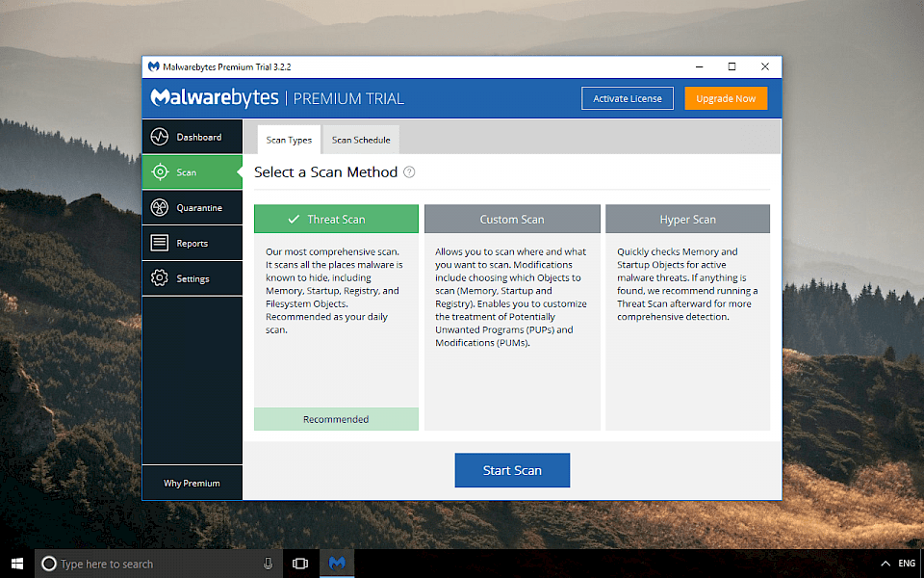The width and height of the screenshot is (924, 578).
Task: Open the Malwarebytes taskbar icon
Action: click(x=337, y=564)
